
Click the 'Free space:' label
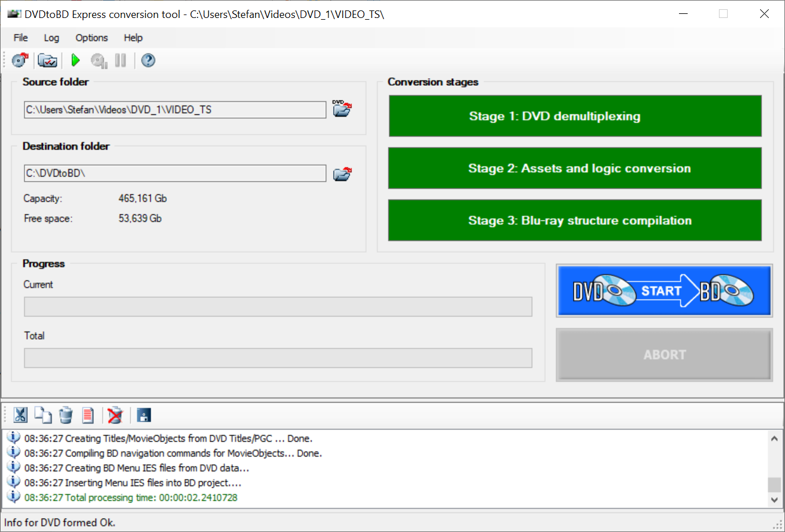(48, 218)
